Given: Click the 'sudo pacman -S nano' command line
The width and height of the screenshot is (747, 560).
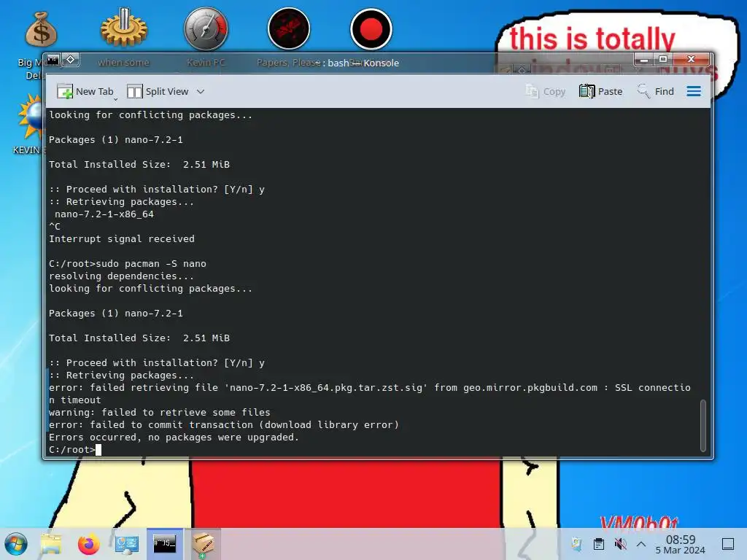Looking at the screenshot, I should [151, 263].
